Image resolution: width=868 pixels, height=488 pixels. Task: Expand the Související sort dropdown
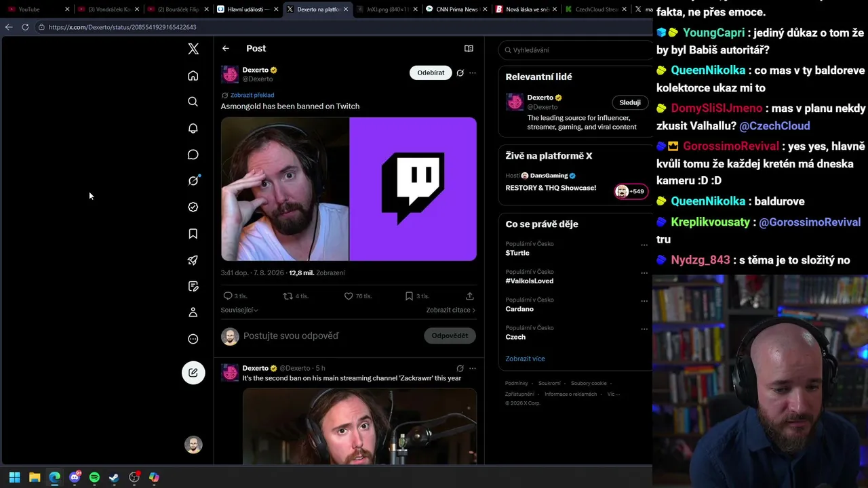(239, 310)
